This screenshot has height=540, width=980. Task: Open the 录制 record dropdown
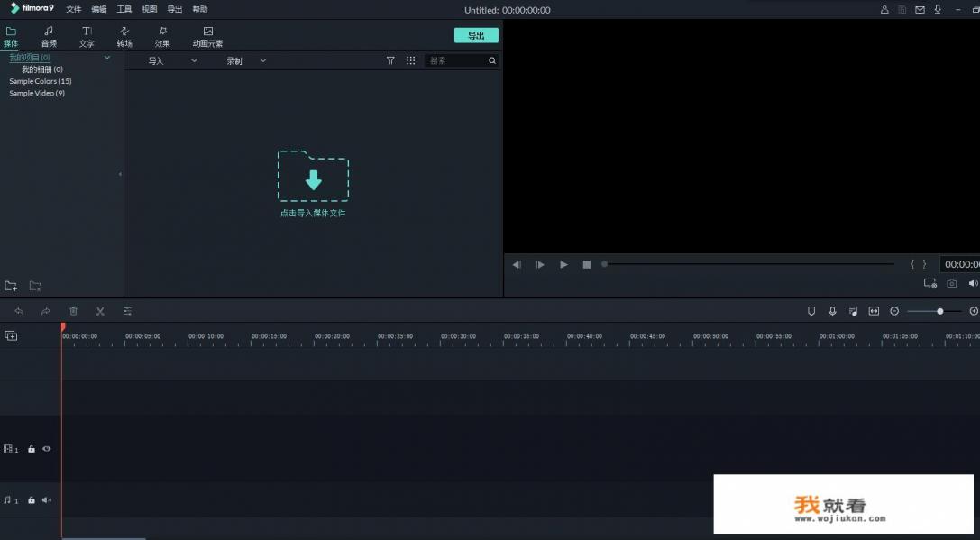(246, 60)
